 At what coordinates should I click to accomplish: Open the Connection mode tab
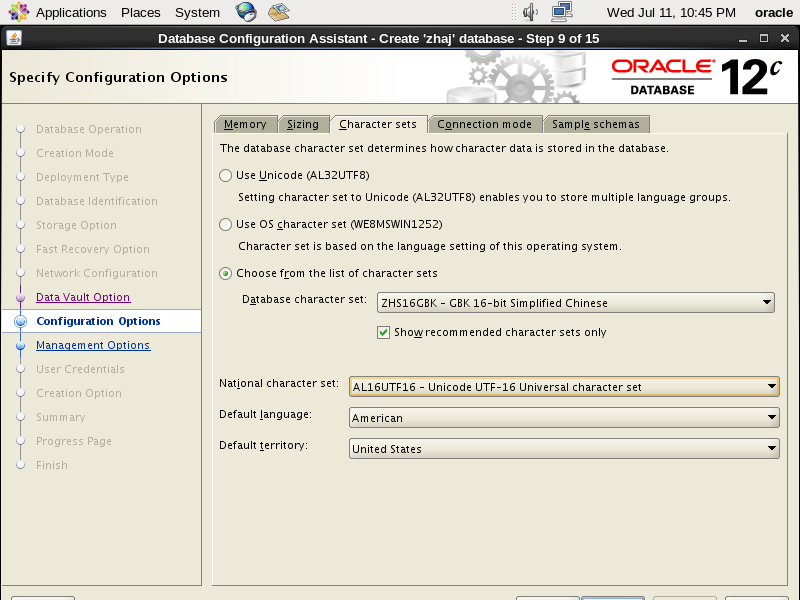coord(485,124)
